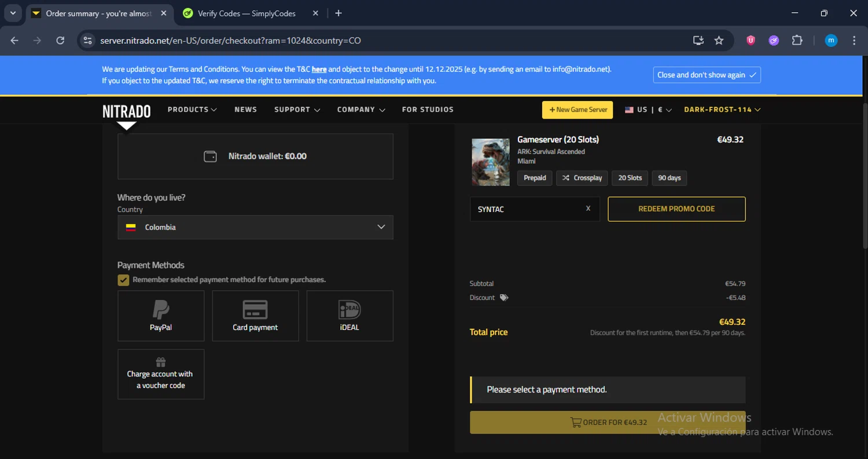Expand the SUPPORT menu
The width and height of the screenshot is (868, 459).
[297, 109]
